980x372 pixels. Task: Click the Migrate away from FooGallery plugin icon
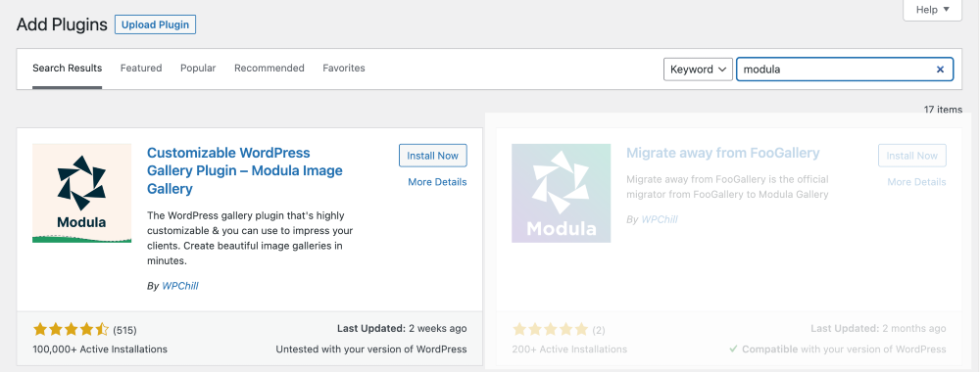(562, 194)
